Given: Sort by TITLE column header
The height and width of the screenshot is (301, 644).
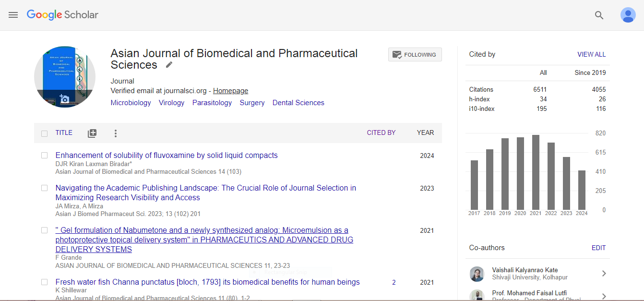Looking at the screenshot, I should 64,133.
